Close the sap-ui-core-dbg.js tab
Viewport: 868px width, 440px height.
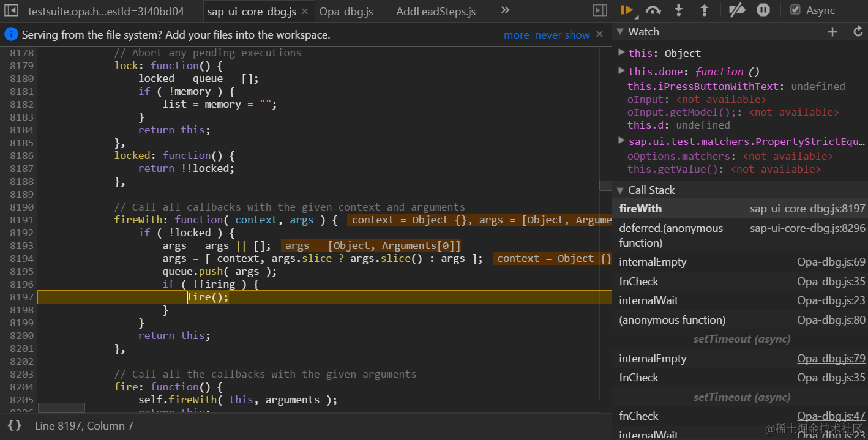coord(304,11)
